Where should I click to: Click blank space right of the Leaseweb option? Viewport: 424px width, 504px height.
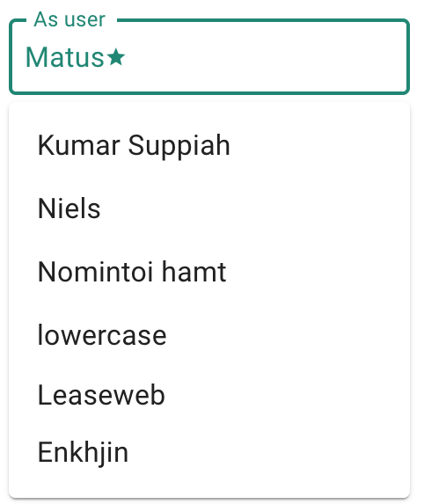click(x=286, y=395)
